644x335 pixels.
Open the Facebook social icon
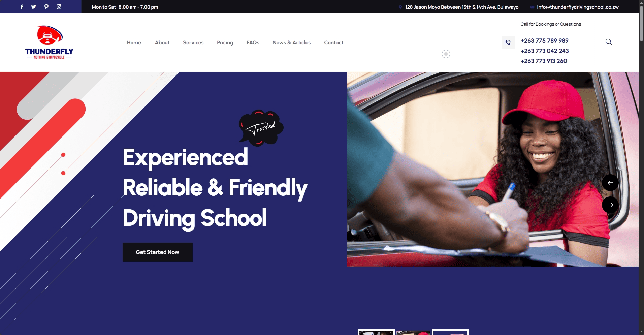point(22,7)
